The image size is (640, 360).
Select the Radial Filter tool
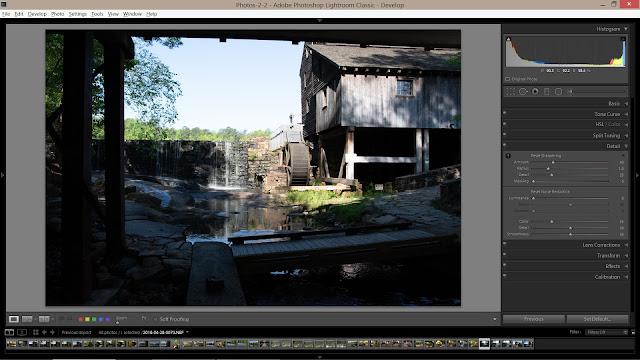(x=558, y=92)
